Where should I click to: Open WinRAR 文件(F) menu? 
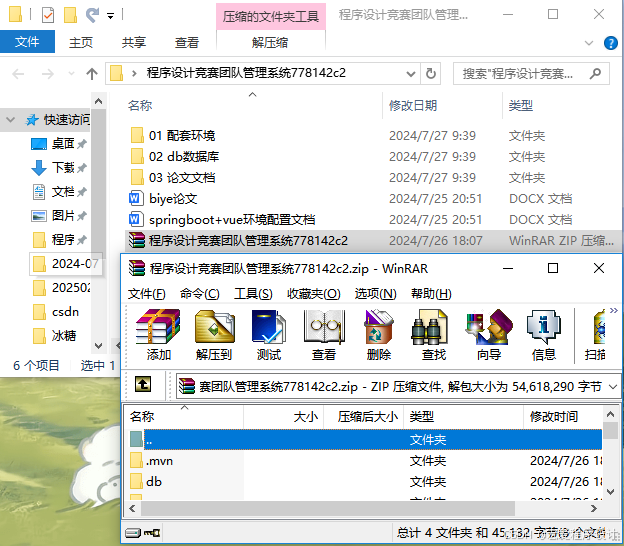click(x=146, y=294)
